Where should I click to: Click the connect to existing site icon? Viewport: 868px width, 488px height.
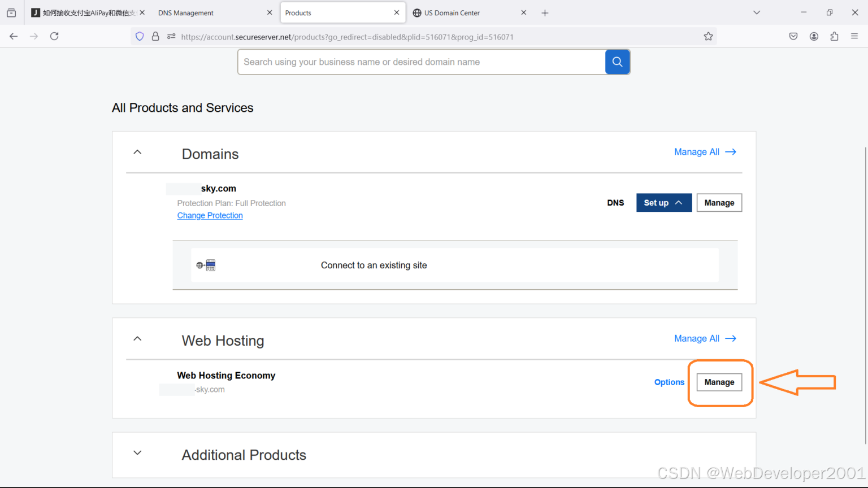[x=206, y=265]
